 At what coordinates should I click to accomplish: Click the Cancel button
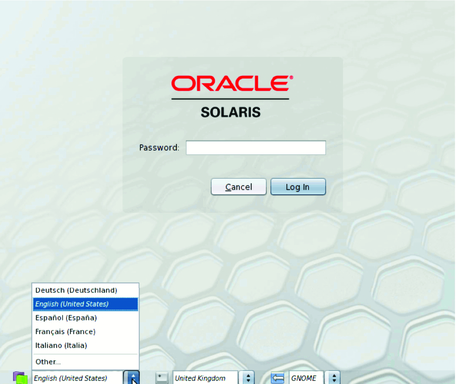pos(239,187)
